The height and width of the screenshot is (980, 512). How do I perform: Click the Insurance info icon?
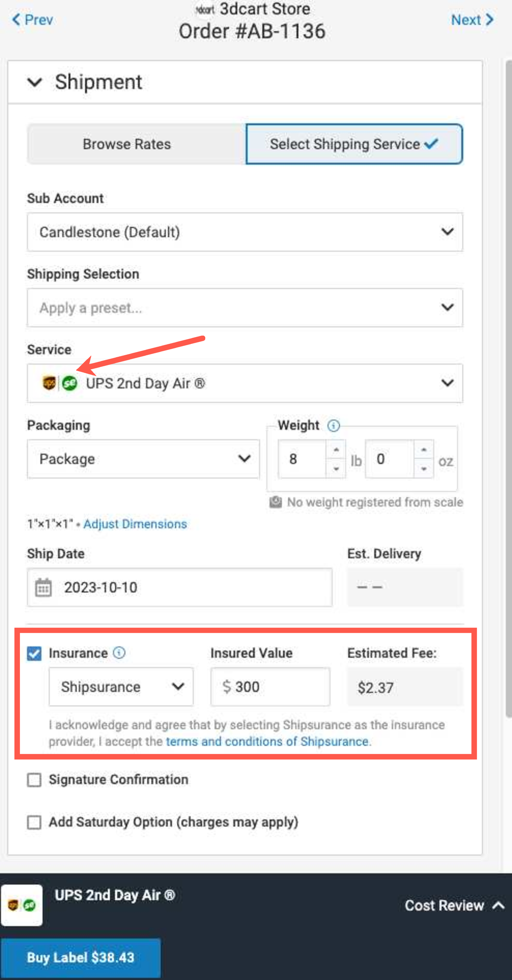pos(119,653)
